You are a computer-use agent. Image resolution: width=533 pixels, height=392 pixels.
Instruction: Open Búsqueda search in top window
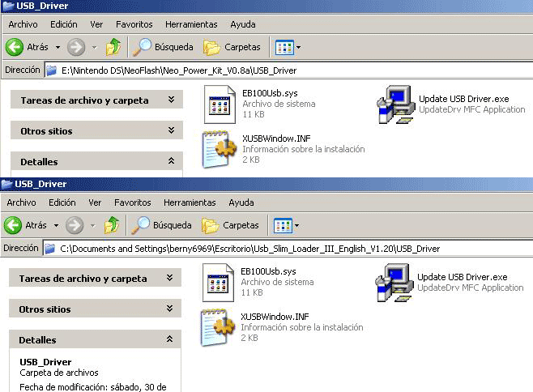164,47
